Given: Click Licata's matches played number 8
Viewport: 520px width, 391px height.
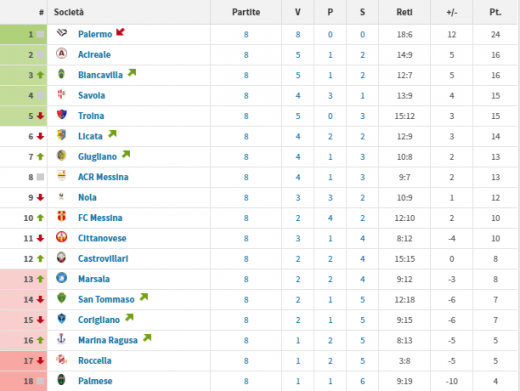Looking at the screenshot, I should click(246, 136).
